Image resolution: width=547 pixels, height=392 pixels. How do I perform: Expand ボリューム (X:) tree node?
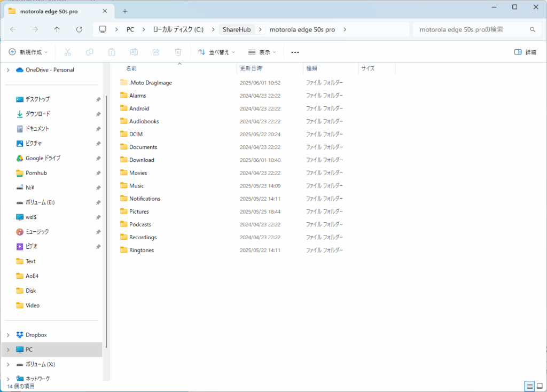(8, 364)
